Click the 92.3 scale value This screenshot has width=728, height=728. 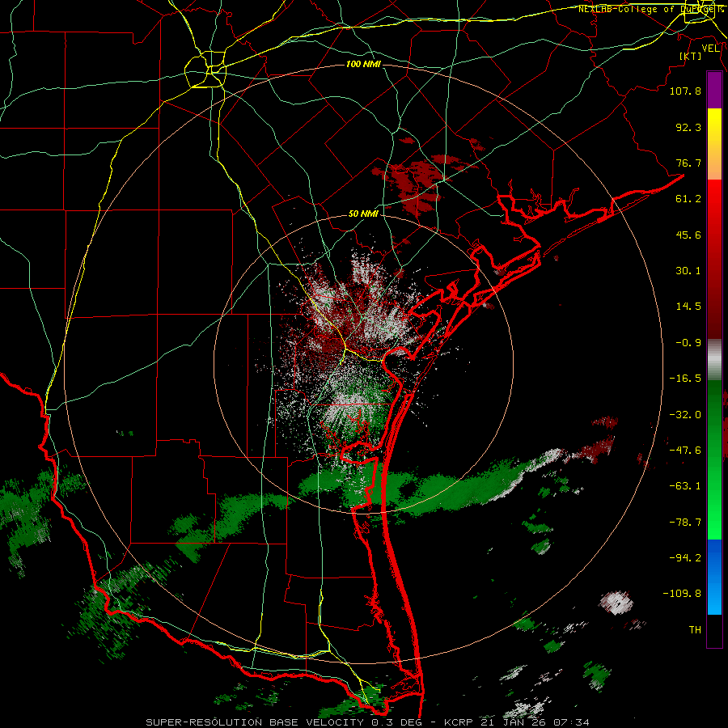point(688,127)
